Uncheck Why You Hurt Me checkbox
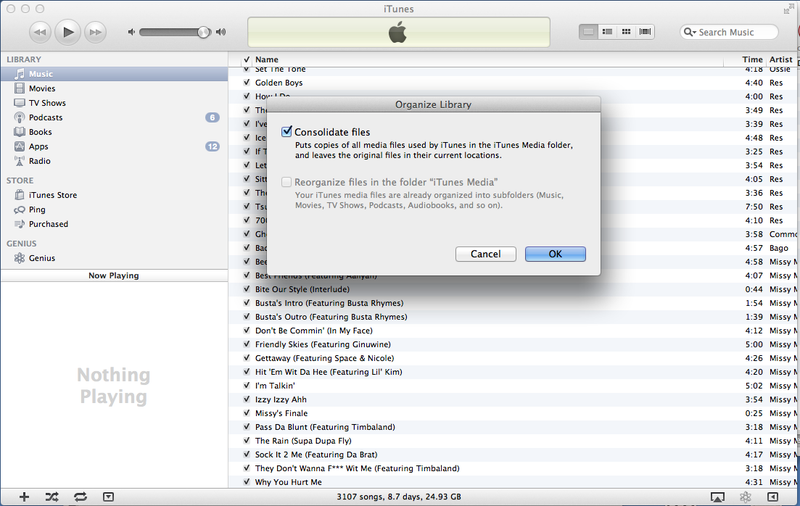Viewport: 800px width, 506px height. click(246, 482)
